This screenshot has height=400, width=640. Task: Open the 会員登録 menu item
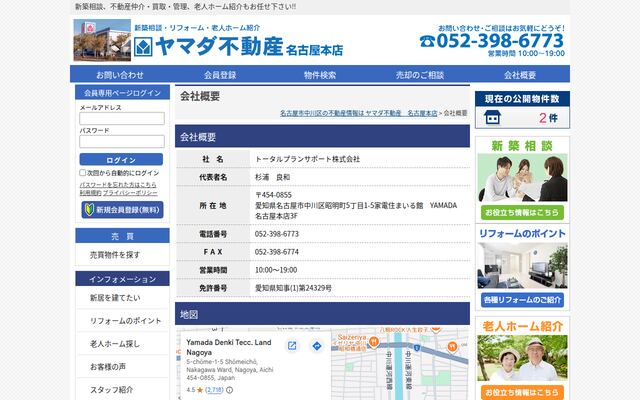click(220, 75)
